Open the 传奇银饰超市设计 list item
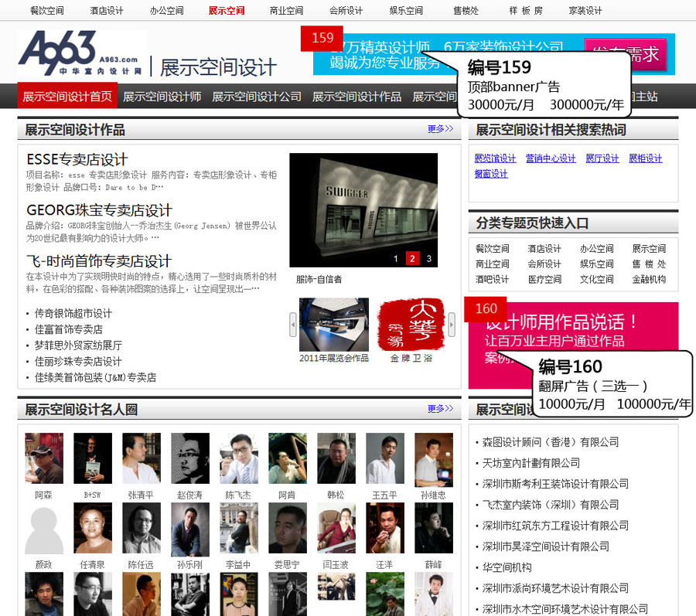This screenshot has height=616, width=696. (x=73, y=314)
